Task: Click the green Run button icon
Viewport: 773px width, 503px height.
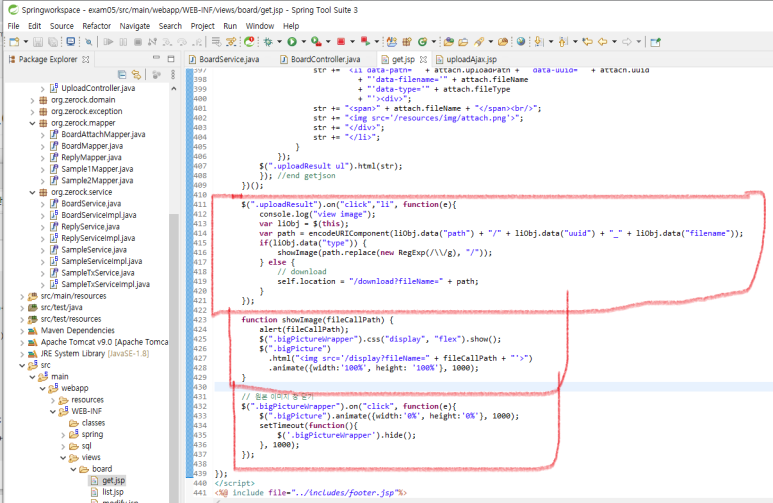Action: (x=292, y=42)
